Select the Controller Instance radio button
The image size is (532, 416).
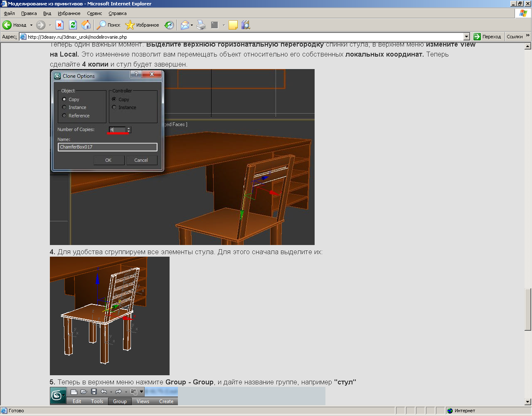[x=114, y=107]
